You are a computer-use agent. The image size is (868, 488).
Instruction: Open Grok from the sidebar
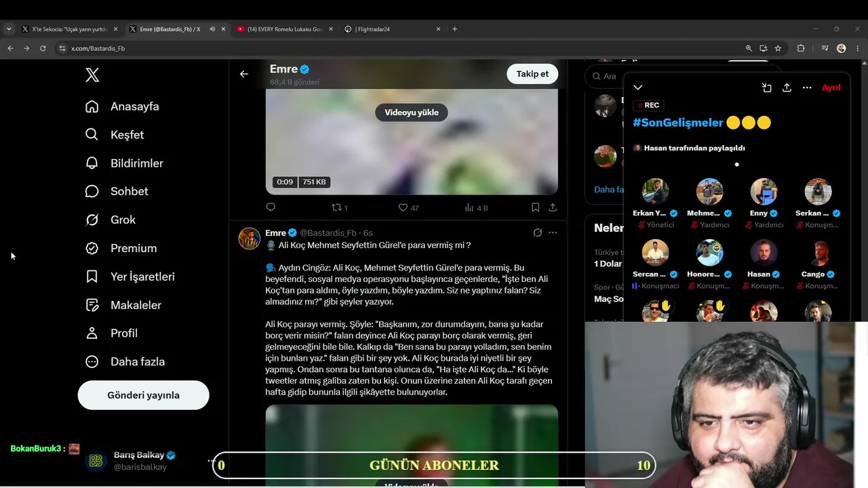pyautogui.click(x=111, y=220)
